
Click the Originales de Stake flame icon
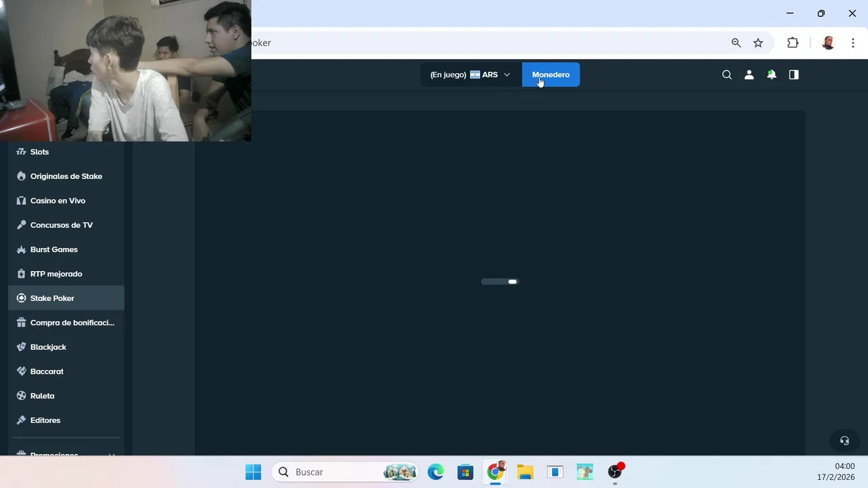(21, 176)
